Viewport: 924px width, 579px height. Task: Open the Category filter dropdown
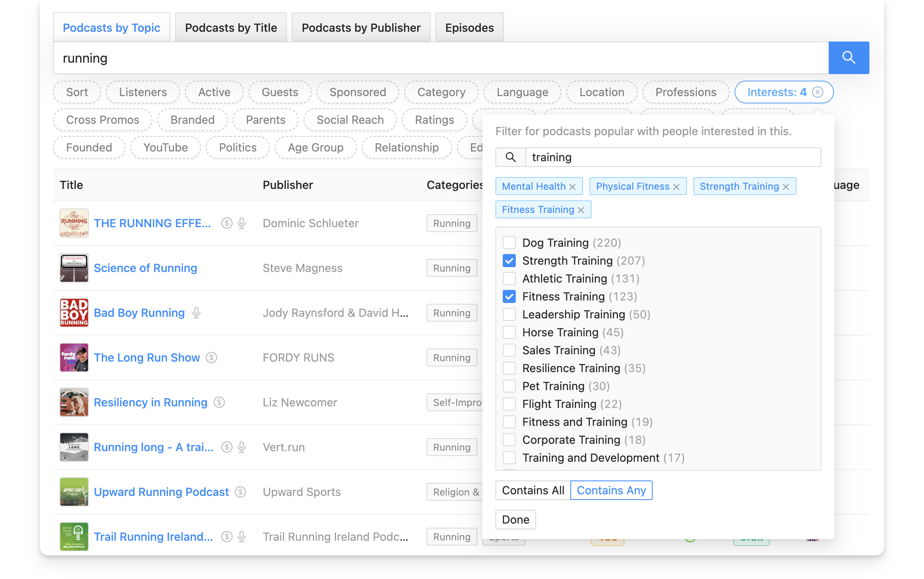(441, 92)
